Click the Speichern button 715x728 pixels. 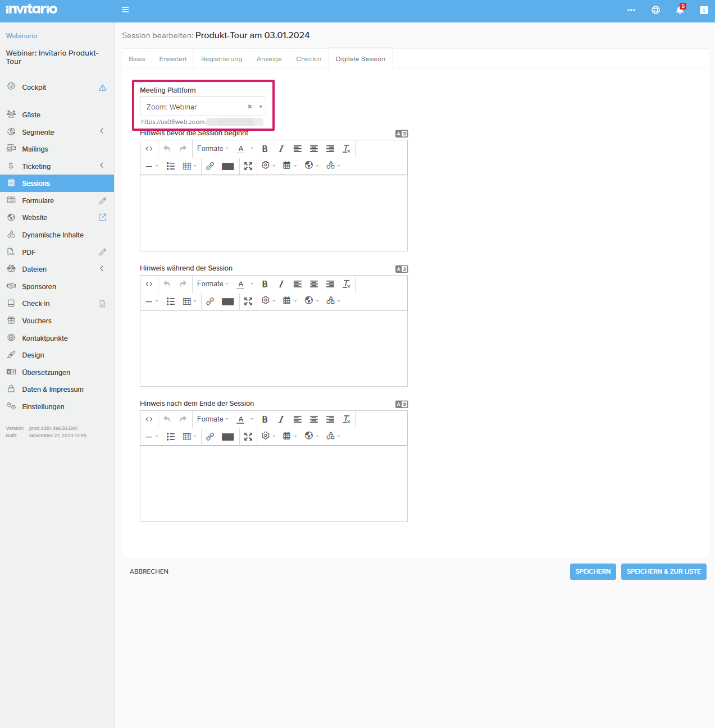tap(593, 571)
